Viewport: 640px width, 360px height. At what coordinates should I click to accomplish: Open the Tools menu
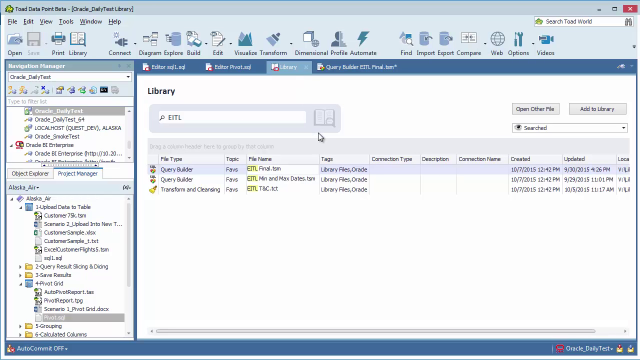[x=66, y=22]
